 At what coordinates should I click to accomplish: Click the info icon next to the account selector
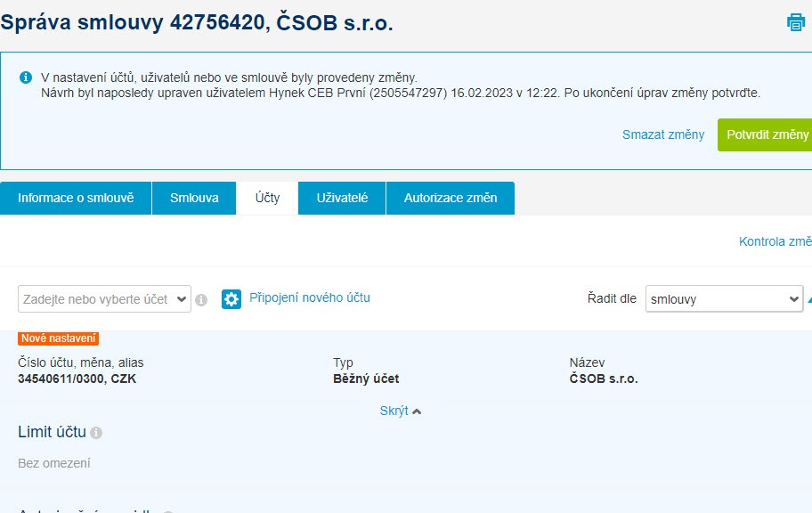201,300
